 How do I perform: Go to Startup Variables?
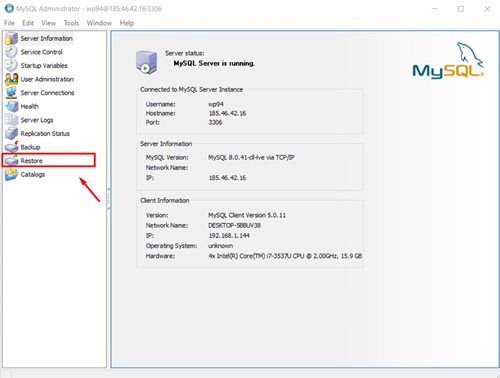(44, 66)
